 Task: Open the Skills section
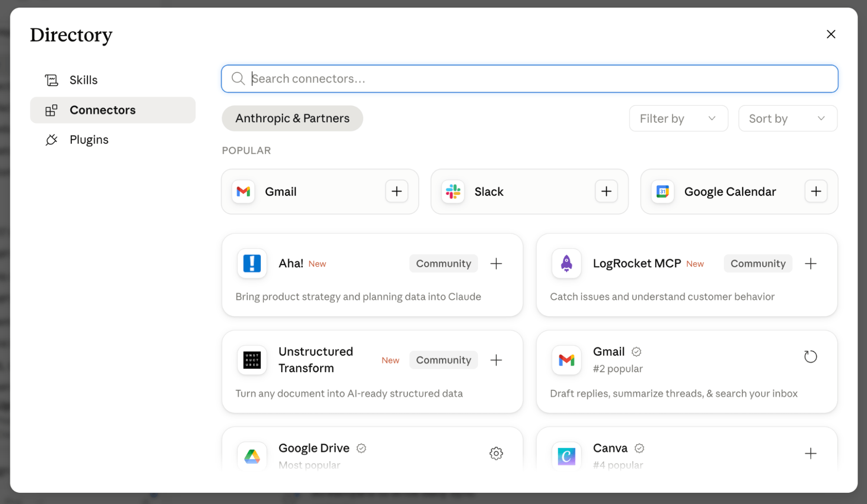point(113,80)
